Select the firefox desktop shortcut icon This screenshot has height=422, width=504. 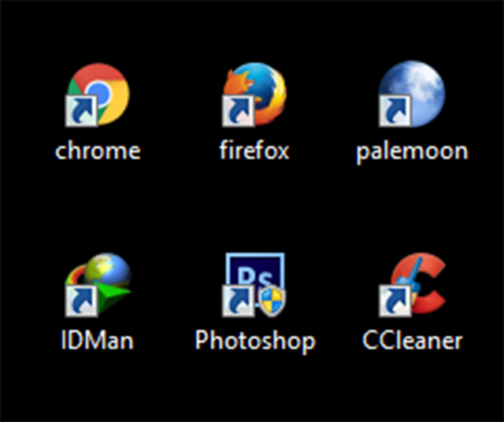coord(254,94)
